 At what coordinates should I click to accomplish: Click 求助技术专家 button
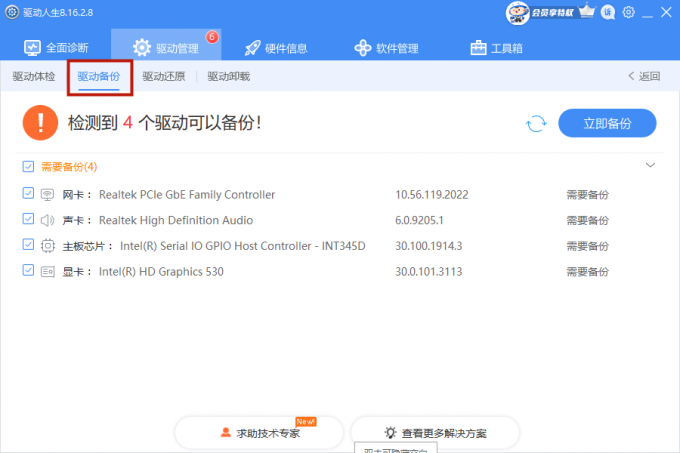[x=259, y=433]
